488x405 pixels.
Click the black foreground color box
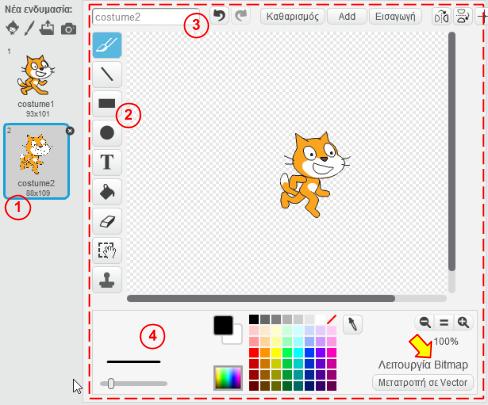223,325
